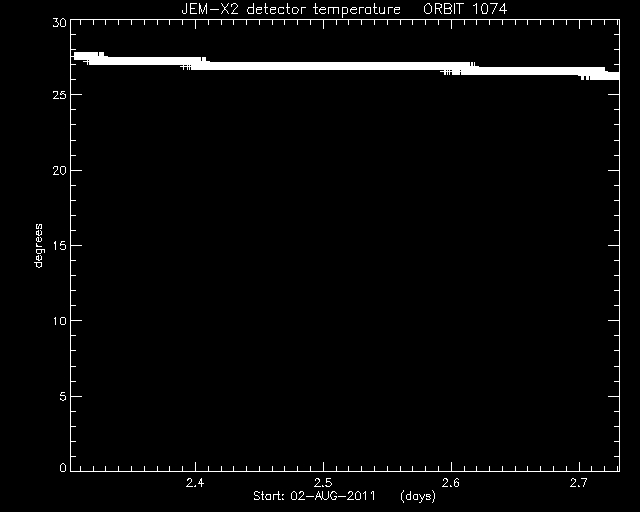
Task: Click the x-axis tick label 2.6
Action: click(451, 483)
